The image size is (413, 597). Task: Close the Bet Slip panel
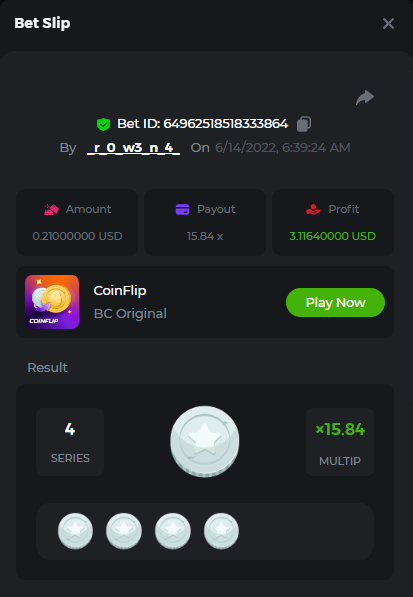(388, 24)
